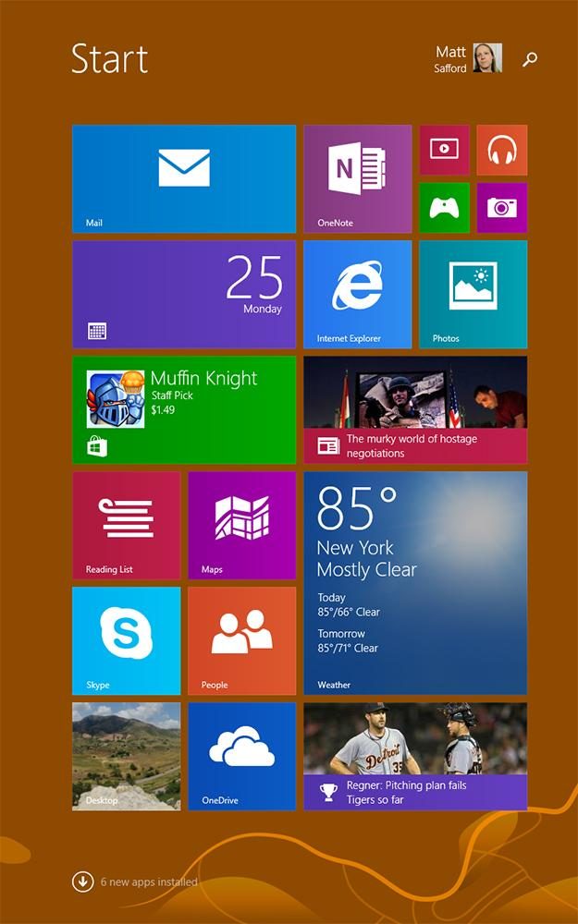Click the Matt Safford user name
The width and height of the screenshot is (578, 924).
(x=450, y=59)
